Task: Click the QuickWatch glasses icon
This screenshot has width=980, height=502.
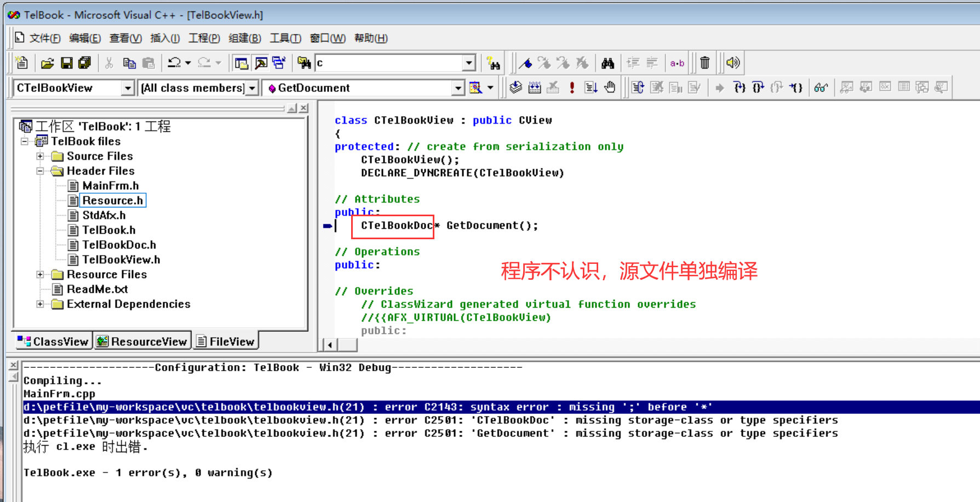Action: tap(821, 88)
